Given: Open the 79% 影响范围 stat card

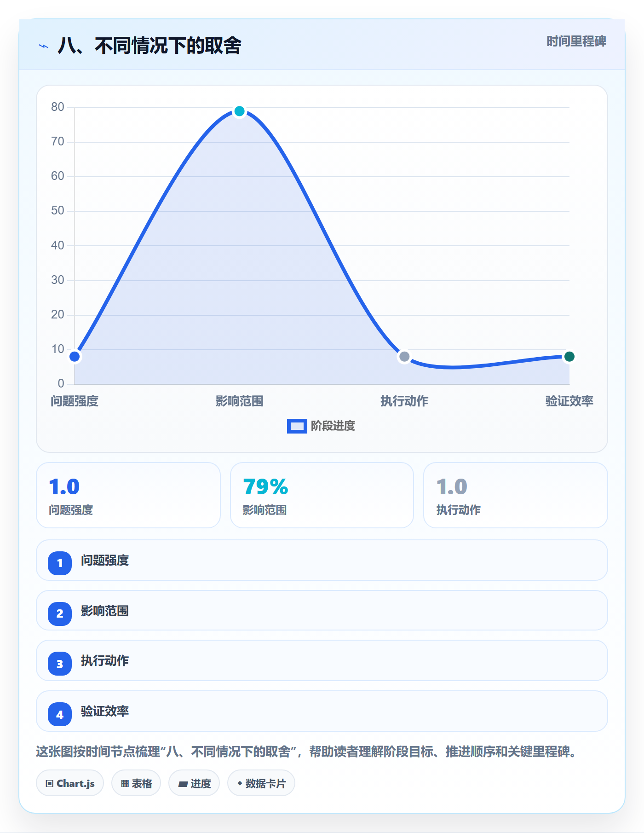Looking at the screenshot, I should (322, 495).
